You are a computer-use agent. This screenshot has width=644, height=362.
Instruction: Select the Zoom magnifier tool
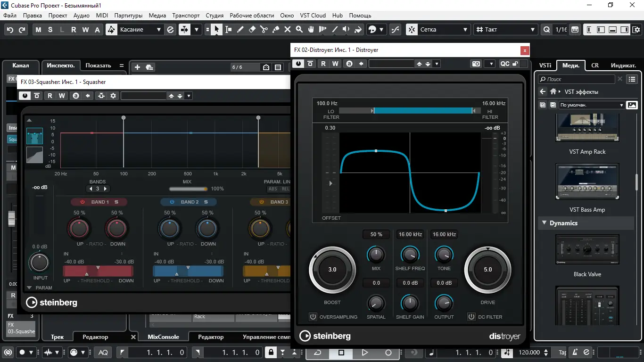coord(299,29)
